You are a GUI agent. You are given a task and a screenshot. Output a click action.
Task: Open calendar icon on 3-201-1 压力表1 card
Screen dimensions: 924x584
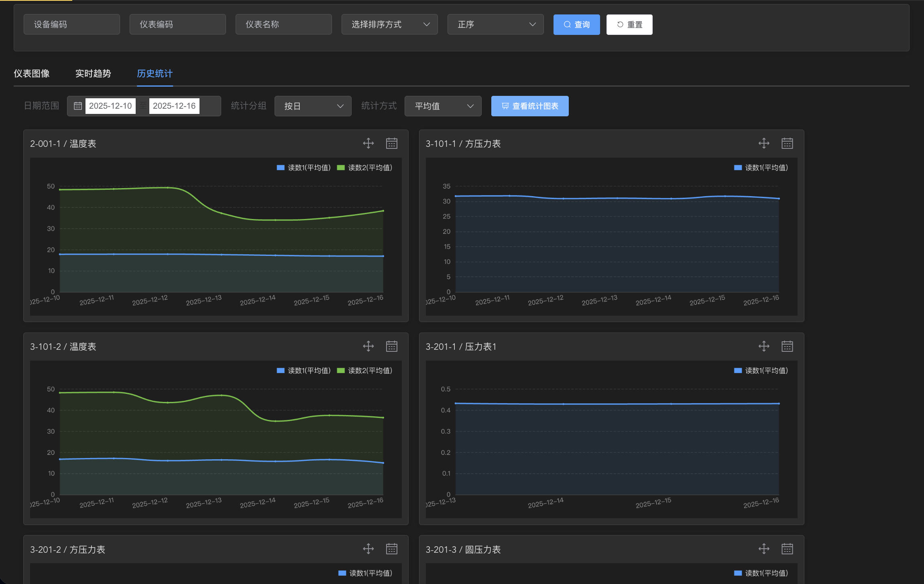click(787, 346)
